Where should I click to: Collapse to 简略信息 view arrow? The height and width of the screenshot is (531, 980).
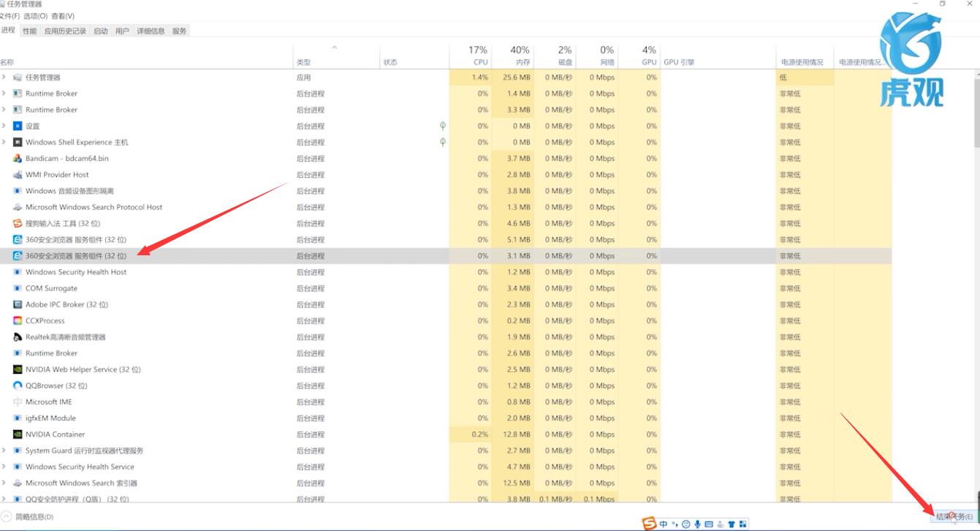point(7,516)
